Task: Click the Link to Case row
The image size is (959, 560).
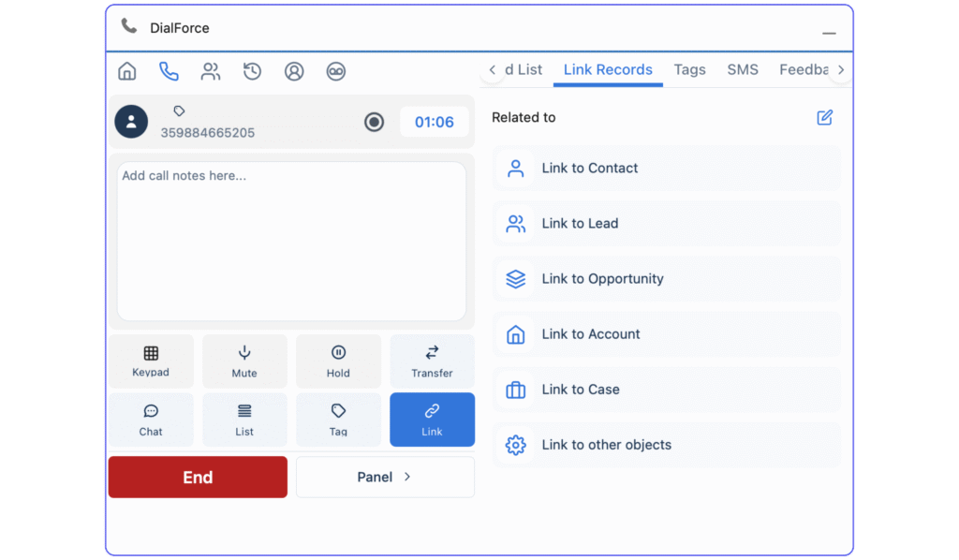Action: [667, 390]
